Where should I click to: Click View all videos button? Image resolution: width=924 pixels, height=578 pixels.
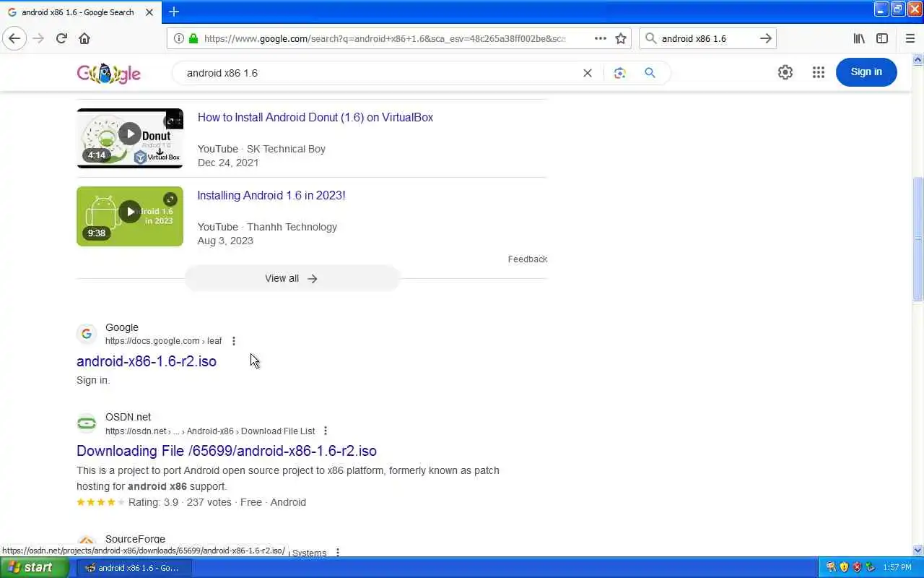pyautogui.click(x=292, y=278)
